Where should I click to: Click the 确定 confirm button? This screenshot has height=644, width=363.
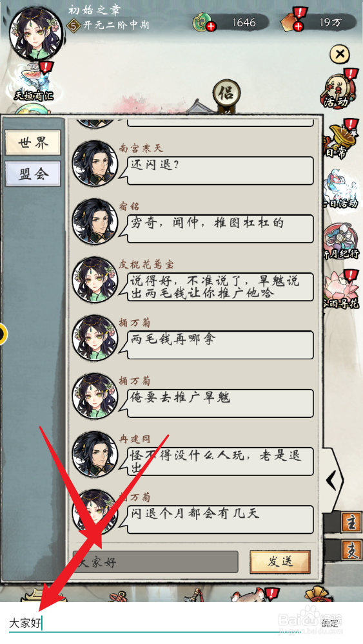pos(329,623)
